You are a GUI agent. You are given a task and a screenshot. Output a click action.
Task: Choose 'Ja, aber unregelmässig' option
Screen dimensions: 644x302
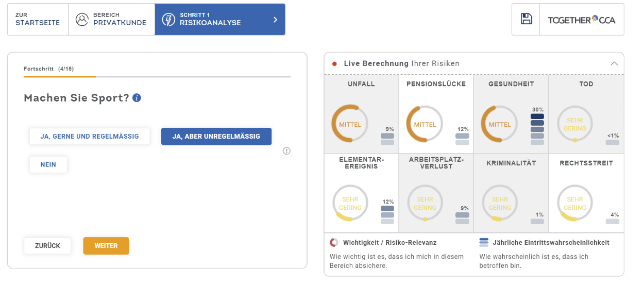point(216,137)
